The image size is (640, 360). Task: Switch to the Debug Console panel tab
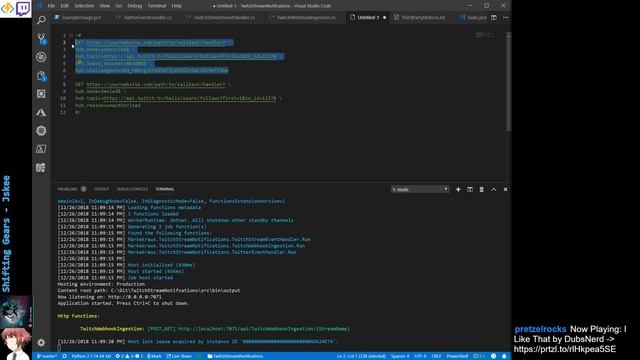tap(132, 189)
